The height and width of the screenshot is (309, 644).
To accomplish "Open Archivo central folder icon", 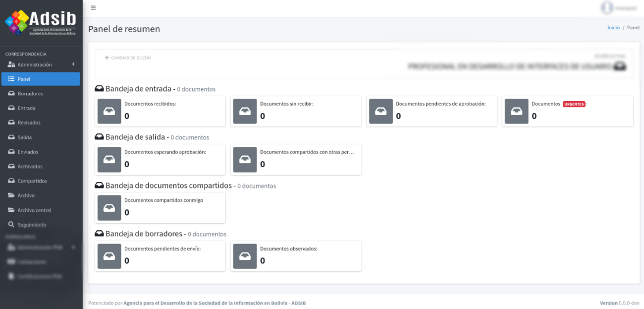I will coord(11,210).
